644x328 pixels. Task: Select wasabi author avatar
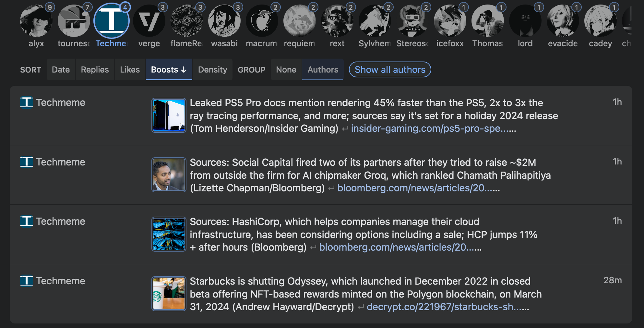point(224,21)
